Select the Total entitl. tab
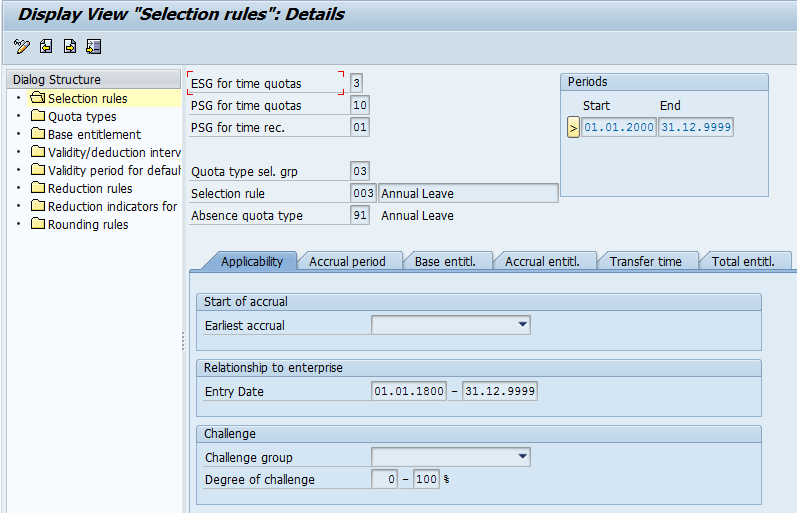The height and width of the screenshot is (513, 797). click(x=743, y=262)
